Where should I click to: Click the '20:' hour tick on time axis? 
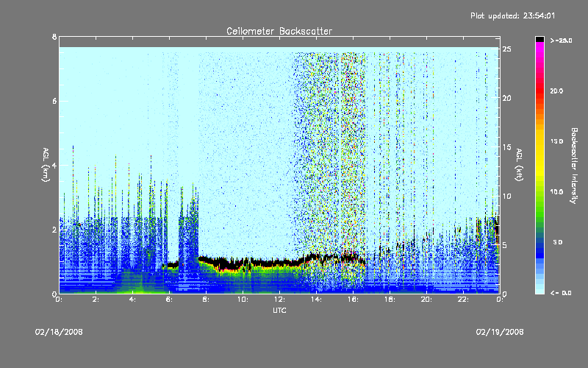coord(427,300)
